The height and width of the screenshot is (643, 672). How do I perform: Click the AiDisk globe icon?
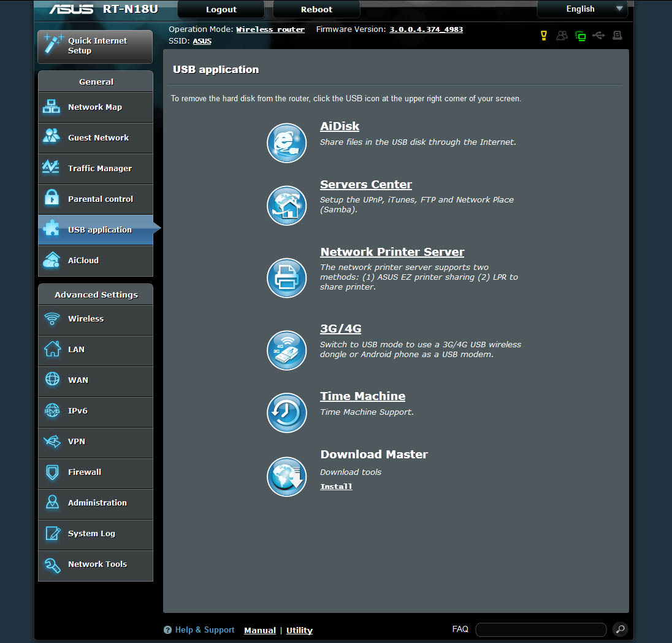click(x=286, y=143)
